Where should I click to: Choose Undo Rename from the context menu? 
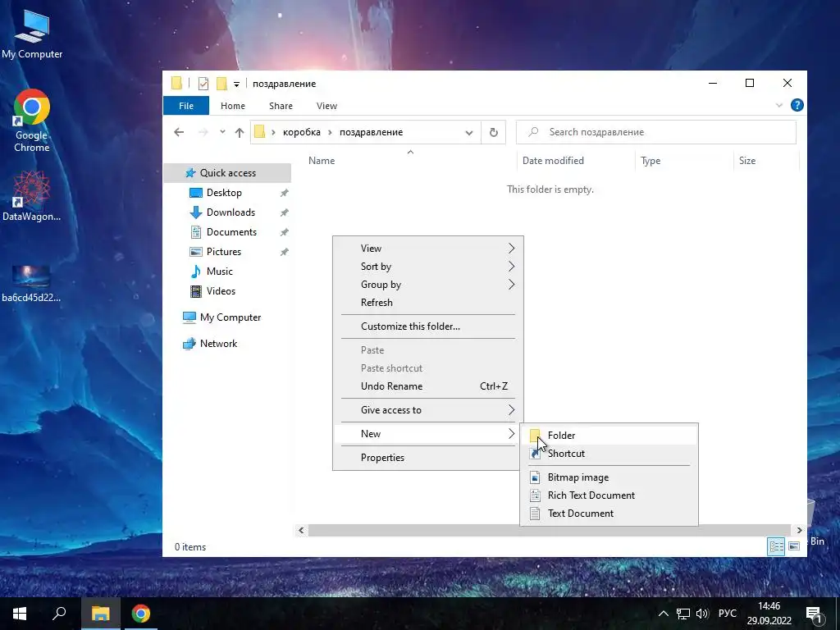pyautogui.click(x=427, y=386)
